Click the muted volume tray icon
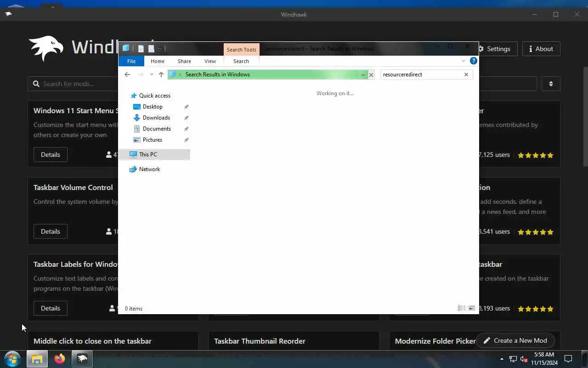This screenshot has height=368, width=588. (524, 359)
